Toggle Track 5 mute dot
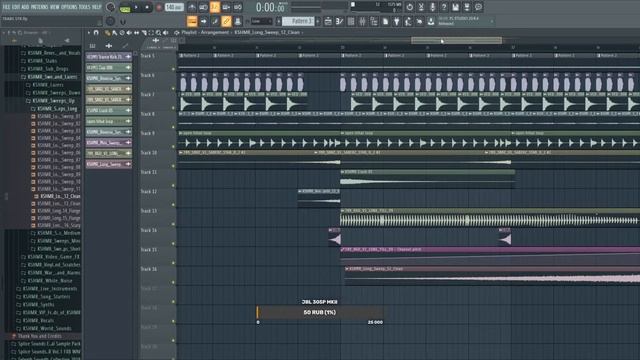Viewport: 640px width, 360px height. 173,69
